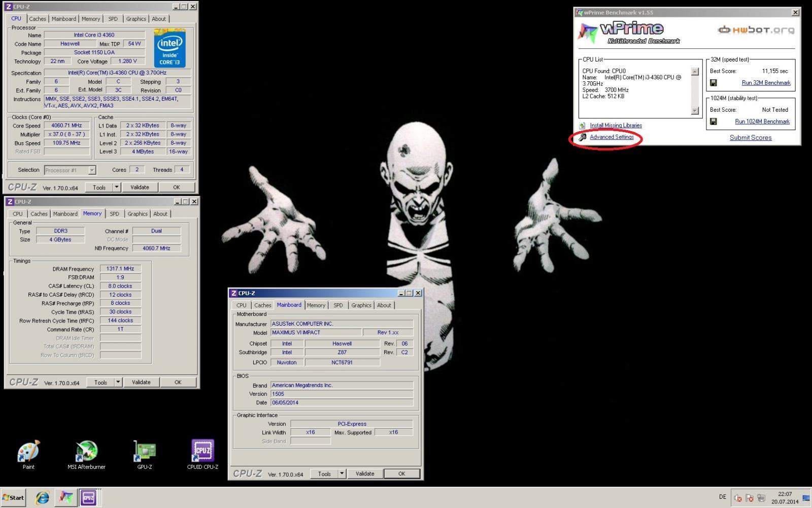The width and height of the screenshot is (812, 508).
Task: Open the Advanced Settings link
Action: (612, 137)
